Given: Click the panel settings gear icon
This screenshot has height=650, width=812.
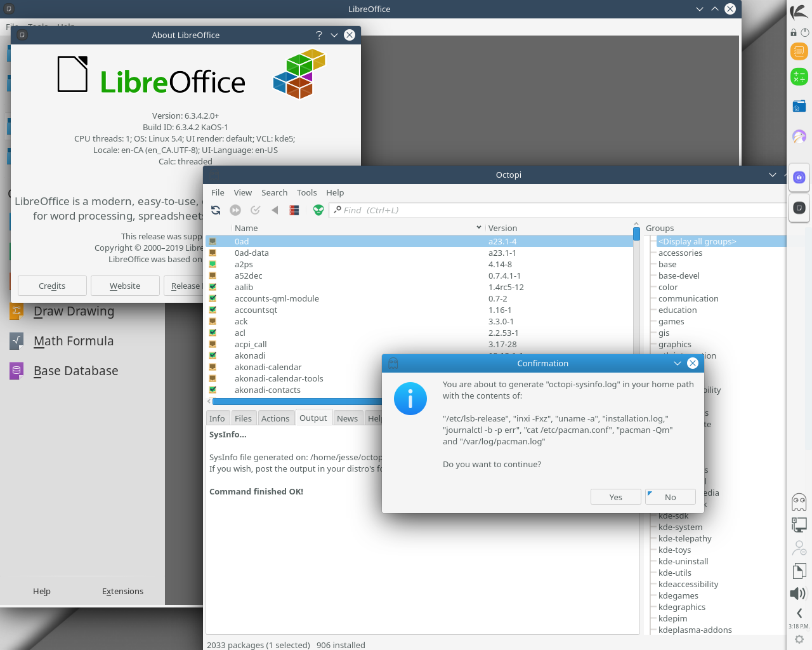Looking at the screenshot, I should [x=799, y=639].
